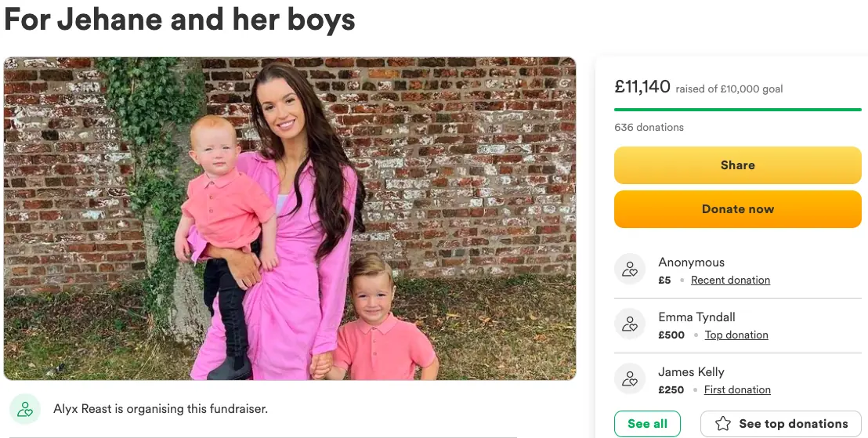Screen dimensions: 868x438
Task: Click the fundraiser photo of Jehane and boys
Action: coord(290,219)
